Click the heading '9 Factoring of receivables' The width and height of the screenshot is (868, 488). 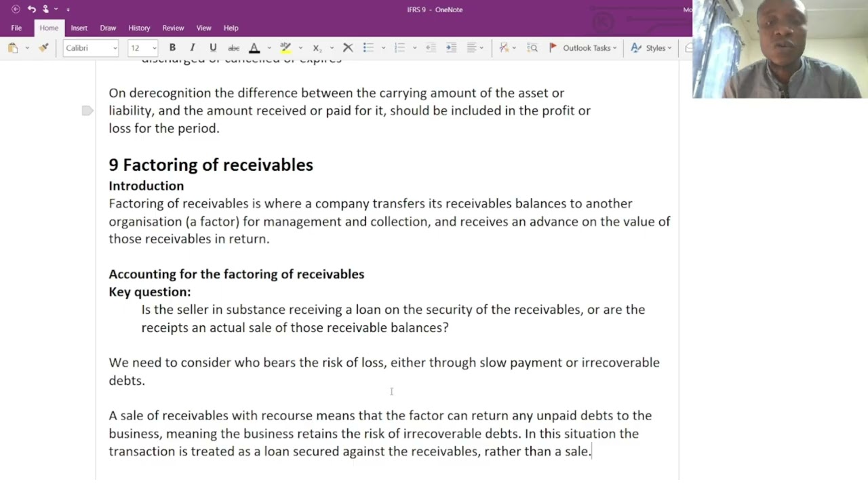pos(211,165)
